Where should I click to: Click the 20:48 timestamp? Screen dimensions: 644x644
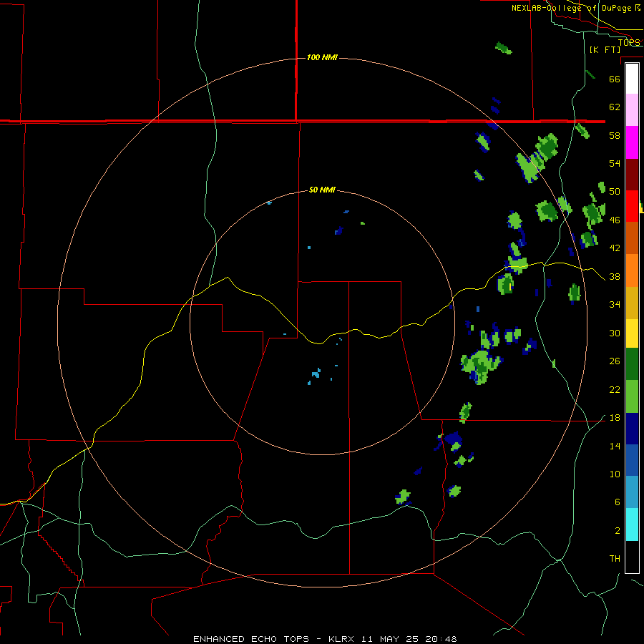[x=441, y=639]
